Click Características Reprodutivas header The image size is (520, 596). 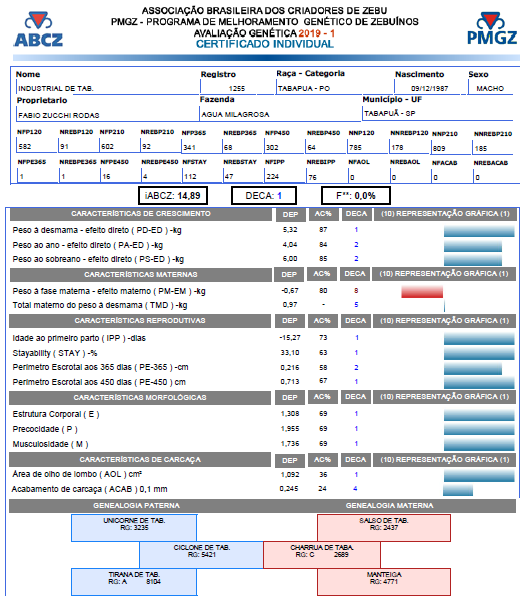(x=140, y=321)
